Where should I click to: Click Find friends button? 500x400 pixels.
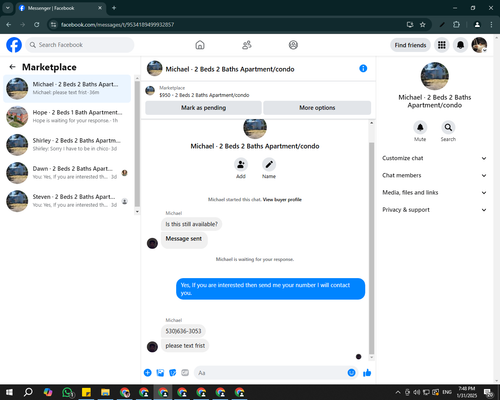[410, 45]
